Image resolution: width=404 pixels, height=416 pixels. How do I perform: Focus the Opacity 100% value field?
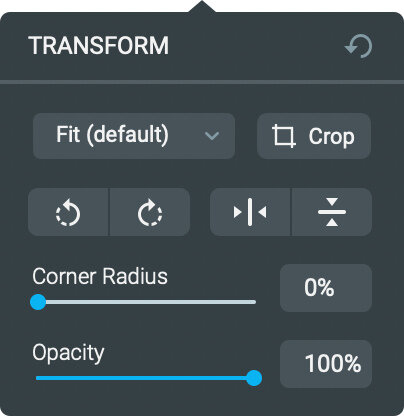pos(326,364)
